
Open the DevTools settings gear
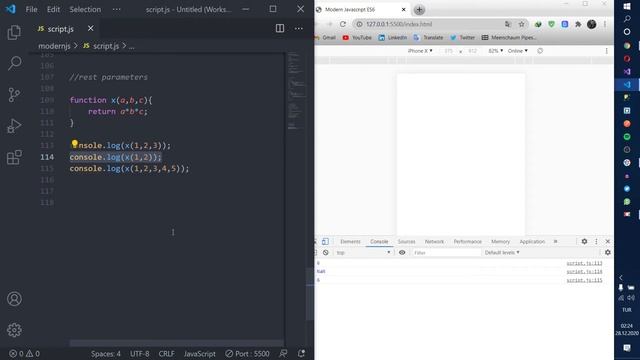point(584,242)
